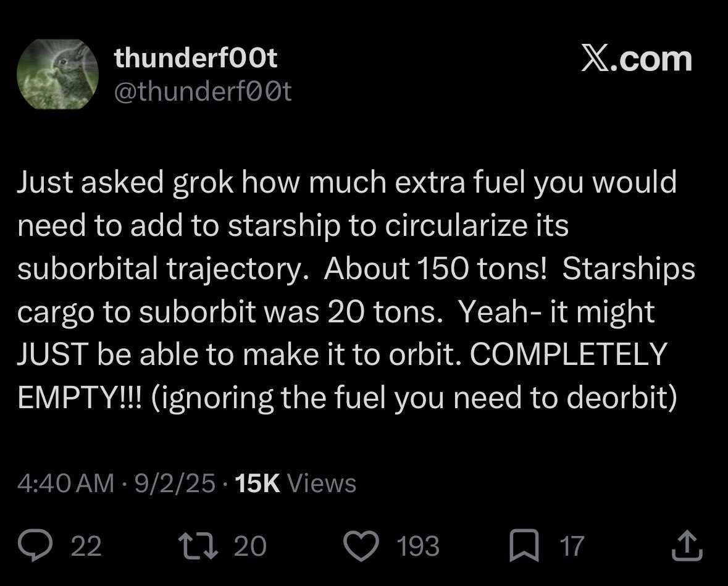Click the 22 replies count
The image size is (728, 586).
point(86,546)
